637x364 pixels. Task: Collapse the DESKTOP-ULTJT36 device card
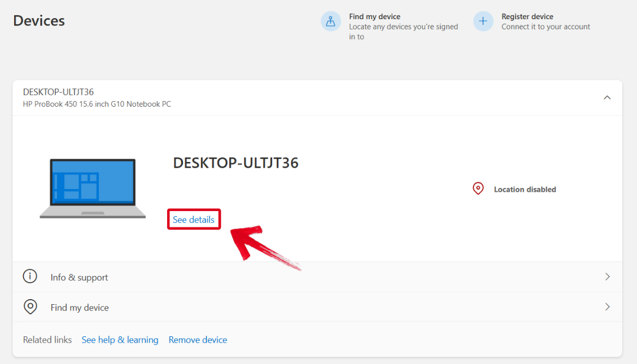[607, 97]
